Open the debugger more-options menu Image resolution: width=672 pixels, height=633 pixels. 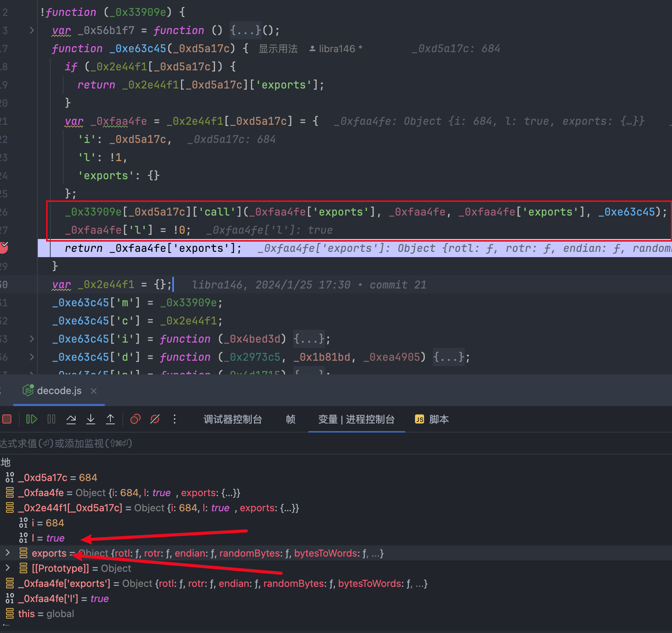point(174,419)
